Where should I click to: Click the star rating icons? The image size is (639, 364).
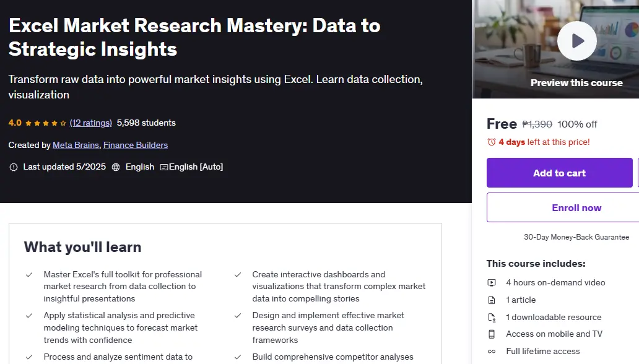coord(46,123)
